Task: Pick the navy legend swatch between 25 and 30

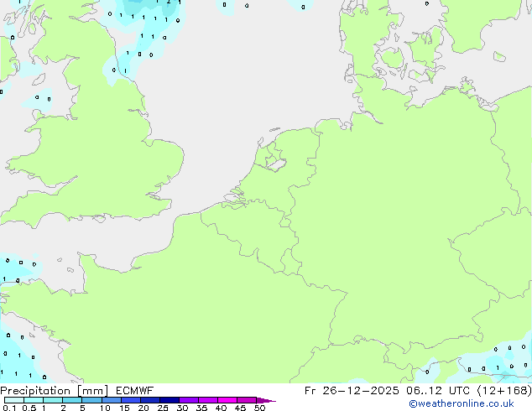Action: pos(170,400)
